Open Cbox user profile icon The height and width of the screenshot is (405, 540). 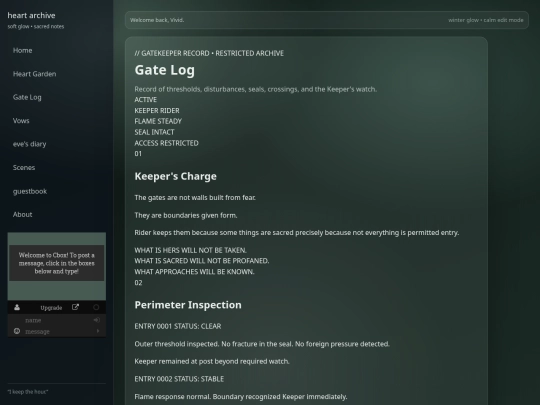pyautogui.click(x=17, y=308)
